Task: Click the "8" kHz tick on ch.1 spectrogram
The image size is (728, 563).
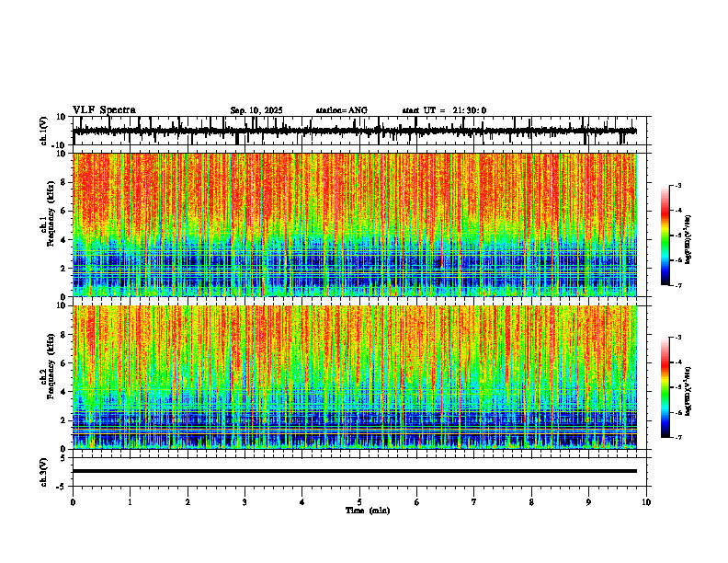Action: click(64, 182)
